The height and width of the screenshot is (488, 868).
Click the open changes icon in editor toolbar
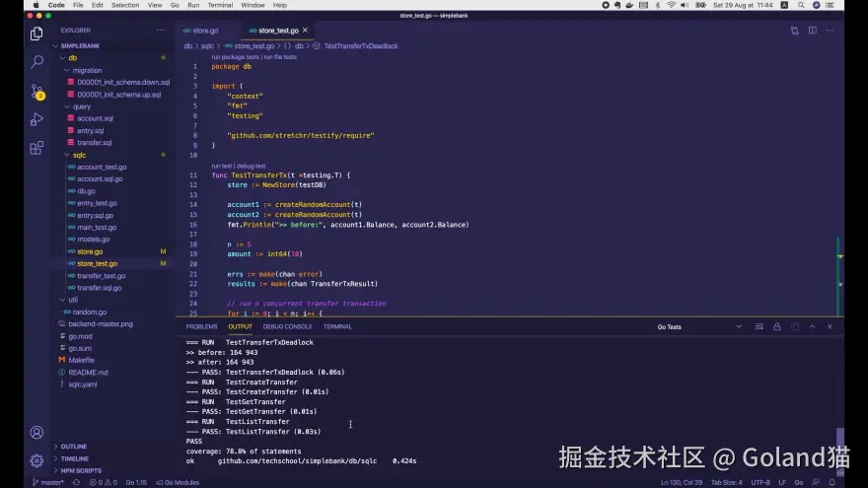pyautogui.click(x=794, y=31)
